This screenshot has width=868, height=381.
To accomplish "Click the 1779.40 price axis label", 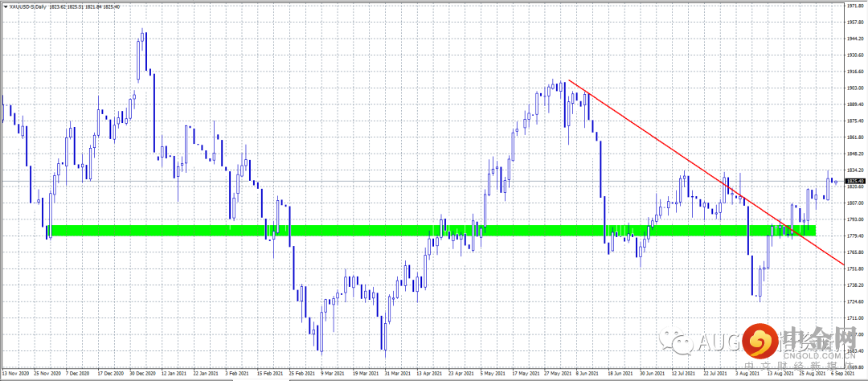I will (856, 236).
